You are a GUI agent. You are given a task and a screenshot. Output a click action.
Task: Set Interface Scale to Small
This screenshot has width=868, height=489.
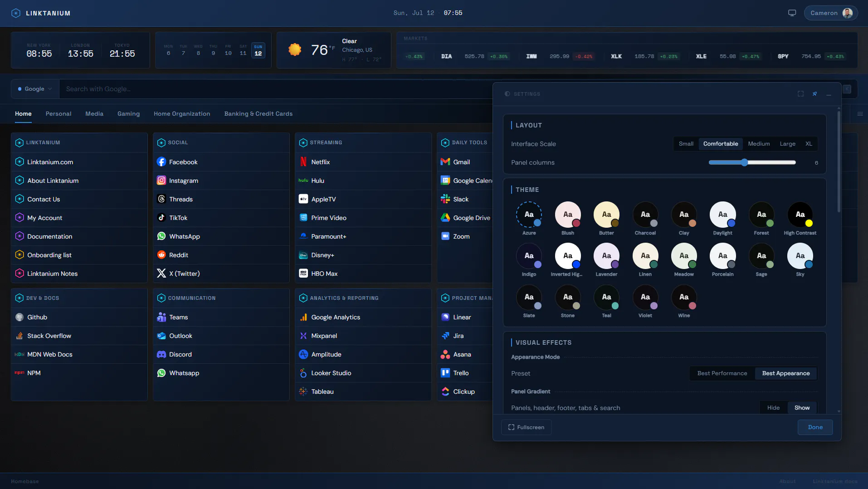(686, 144)
